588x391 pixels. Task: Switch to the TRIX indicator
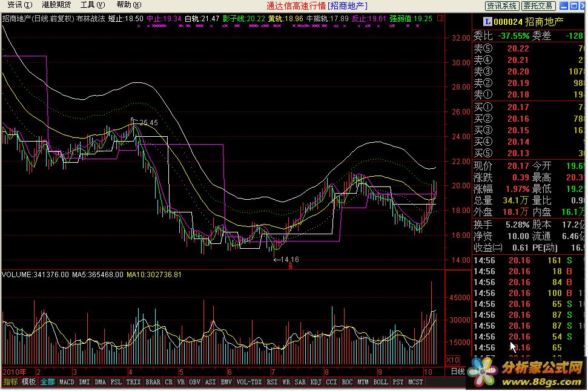pos(133,382)
